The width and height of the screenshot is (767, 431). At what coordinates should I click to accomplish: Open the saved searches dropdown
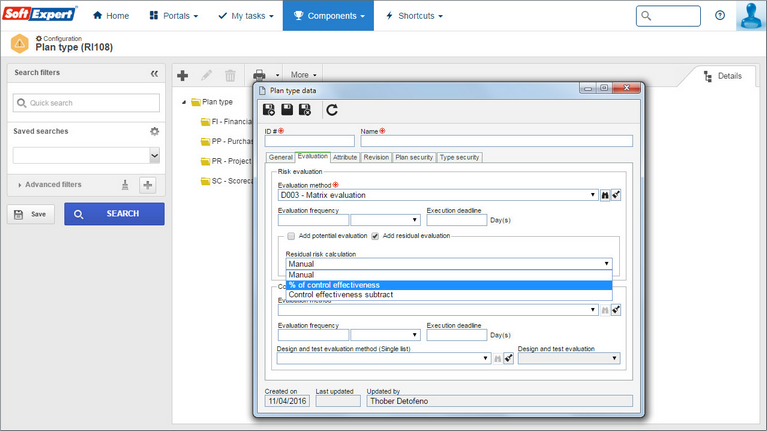[x=155, y=156]
